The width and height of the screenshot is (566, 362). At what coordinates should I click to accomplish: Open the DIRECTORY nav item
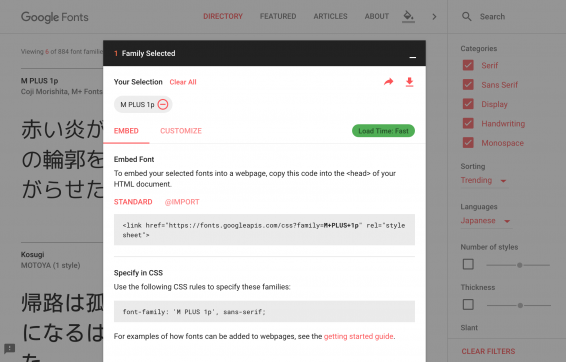click(x=223, y=17)
